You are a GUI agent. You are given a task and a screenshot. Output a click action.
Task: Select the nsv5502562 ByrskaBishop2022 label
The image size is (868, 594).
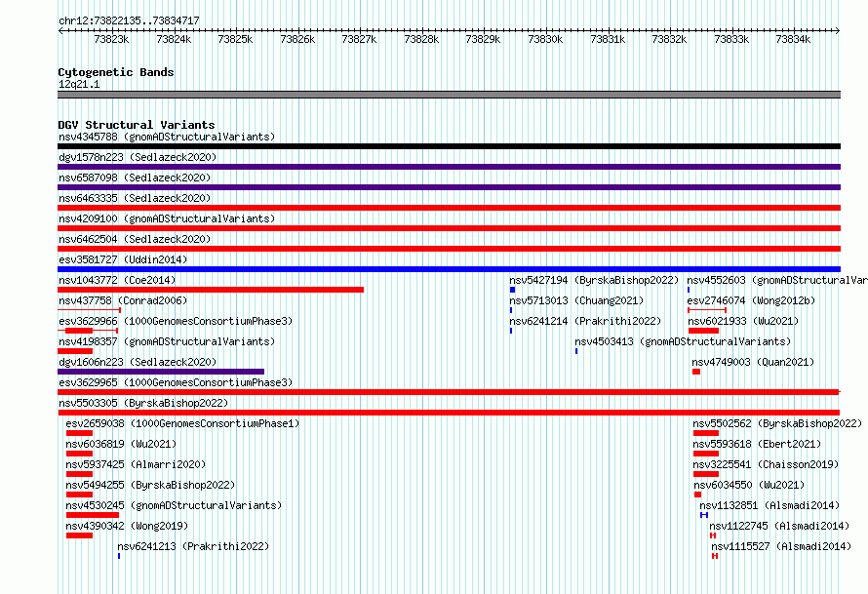[x=777, y=423]
